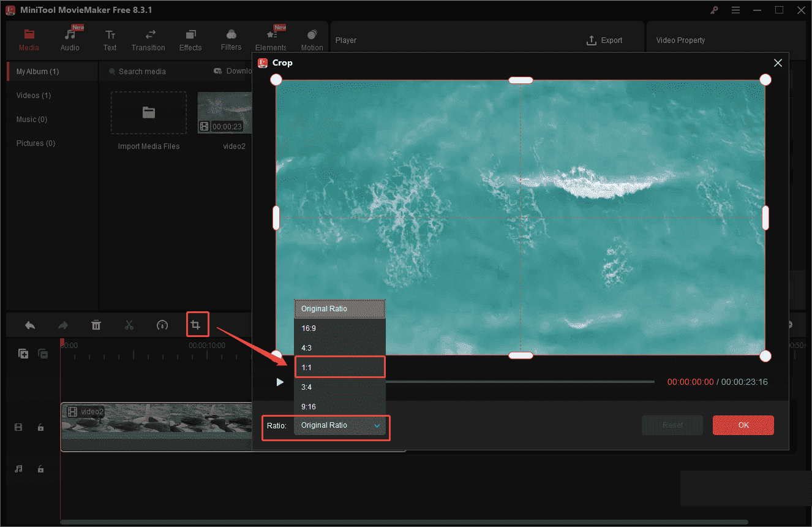The image size is (812, 527).
Task: Select the Text tool
Action: [110, 39]
